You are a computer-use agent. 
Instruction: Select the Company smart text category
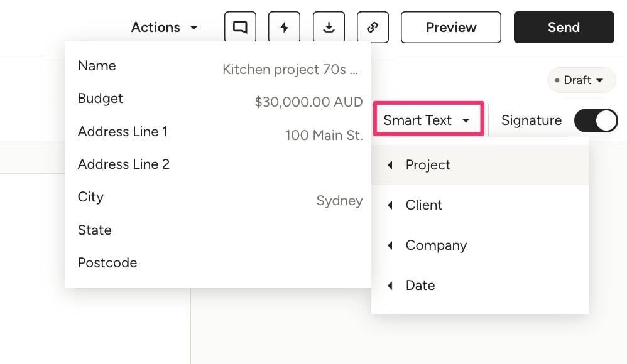coord(480,245)
